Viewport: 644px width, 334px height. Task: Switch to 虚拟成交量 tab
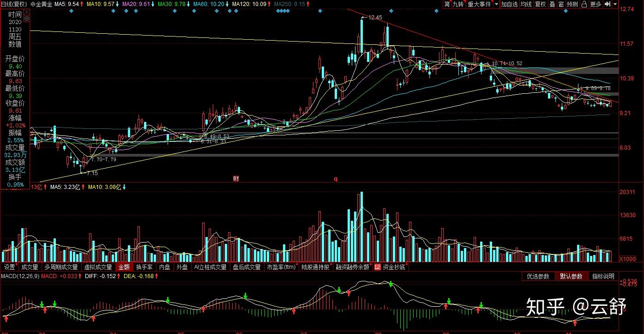click(x=98, y=267)
